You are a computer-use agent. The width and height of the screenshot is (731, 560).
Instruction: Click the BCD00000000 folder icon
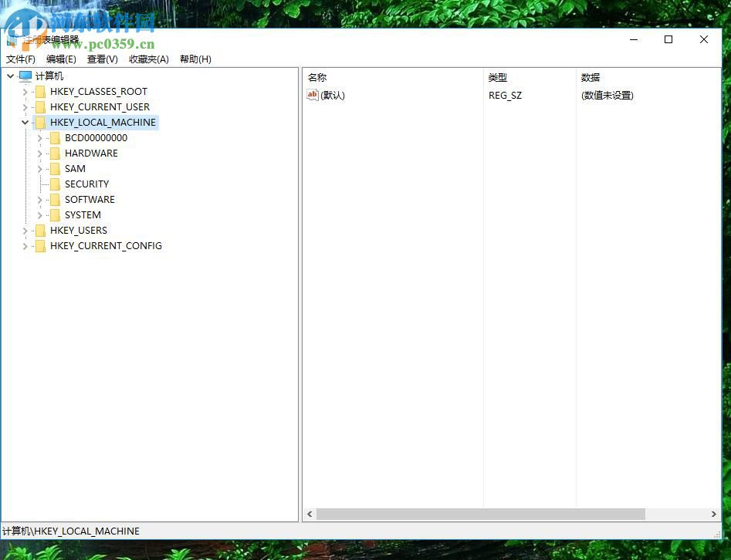click(x=55, y=138)
